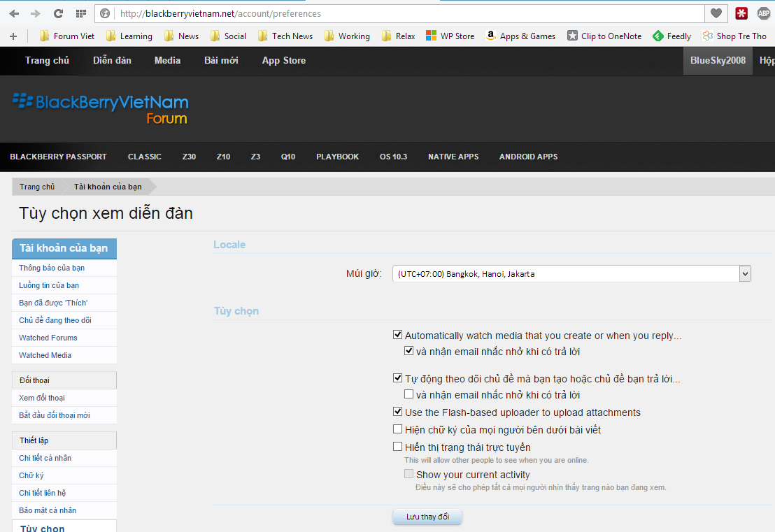Open BLACKBERRY PASSPORT category
The height and width of the screenshot is (532, 775).
point(58,157)
